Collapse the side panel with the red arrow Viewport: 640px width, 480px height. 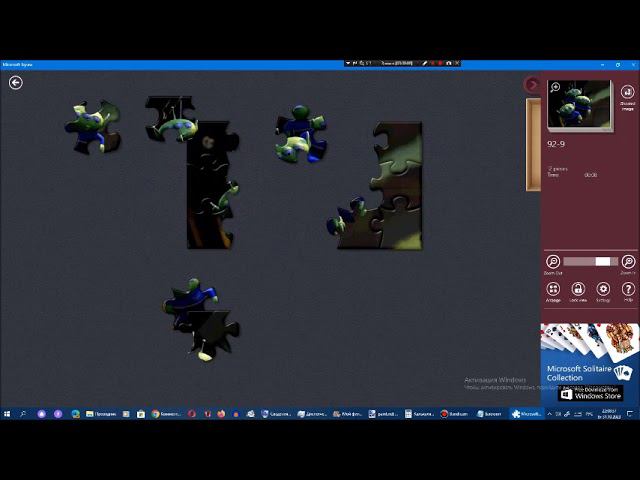531,84
